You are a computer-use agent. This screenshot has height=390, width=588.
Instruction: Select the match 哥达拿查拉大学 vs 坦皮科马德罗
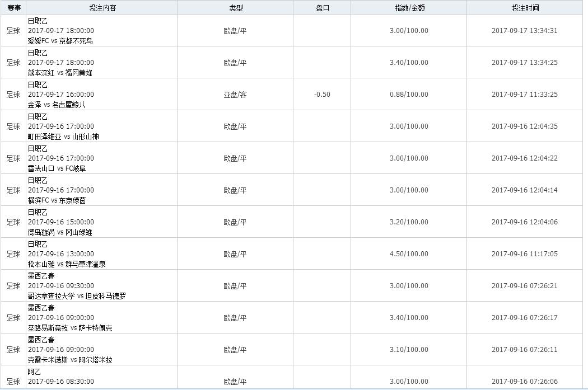(x=77, y=295)
